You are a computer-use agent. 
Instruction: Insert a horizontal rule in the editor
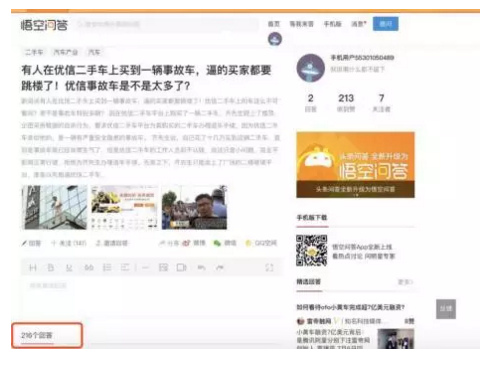[x=145, y=268]
